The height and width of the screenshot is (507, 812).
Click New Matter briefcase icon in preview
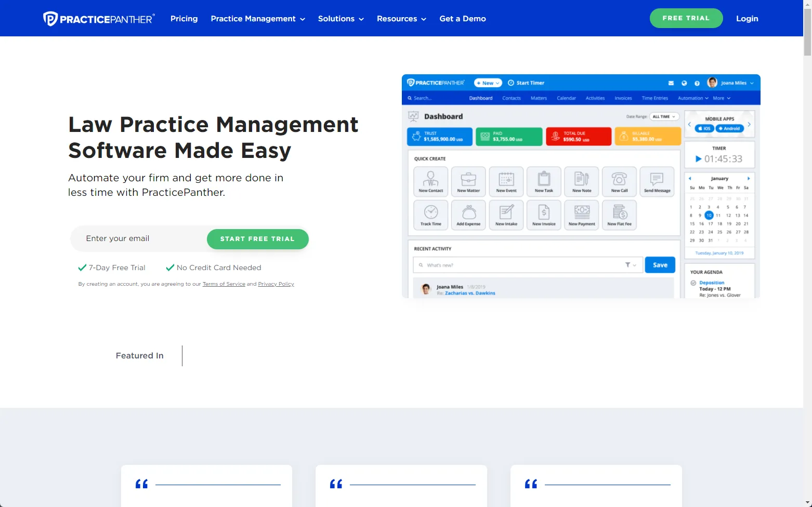[x=468, y=181]
